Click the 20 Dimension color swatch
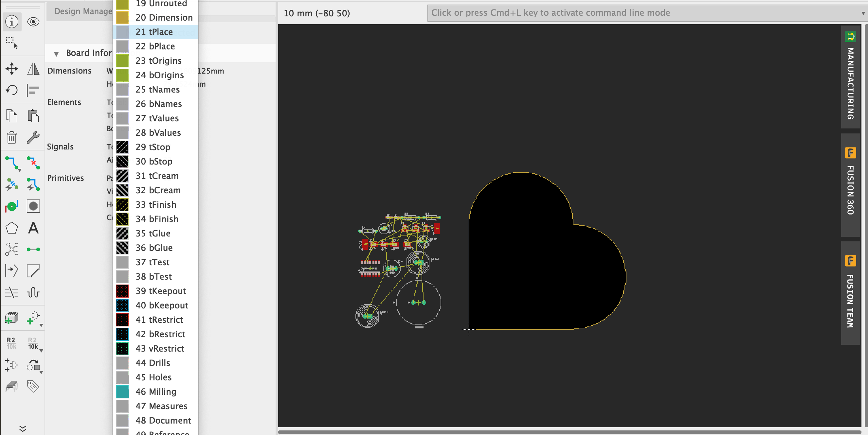 (x=122, y=18)
